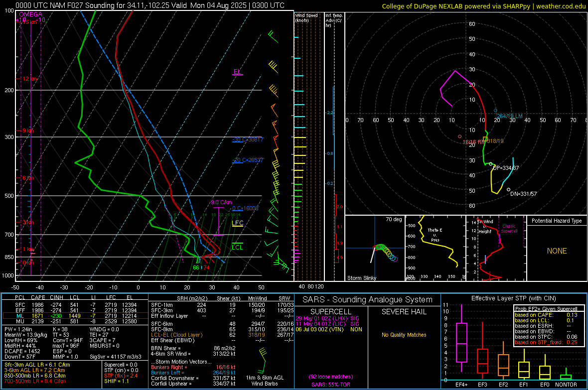Click the 'DCAPE = 1452' value
588x390 pixels.
(x=22, y=351)
